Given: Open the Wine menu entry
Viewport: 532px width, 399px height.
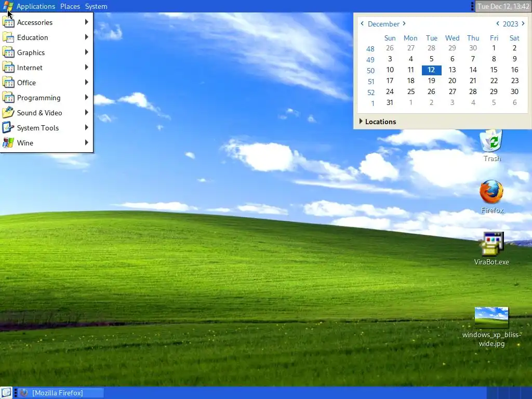Looking at the screenshot, I should pyautogui.click(x=47, y=143).
